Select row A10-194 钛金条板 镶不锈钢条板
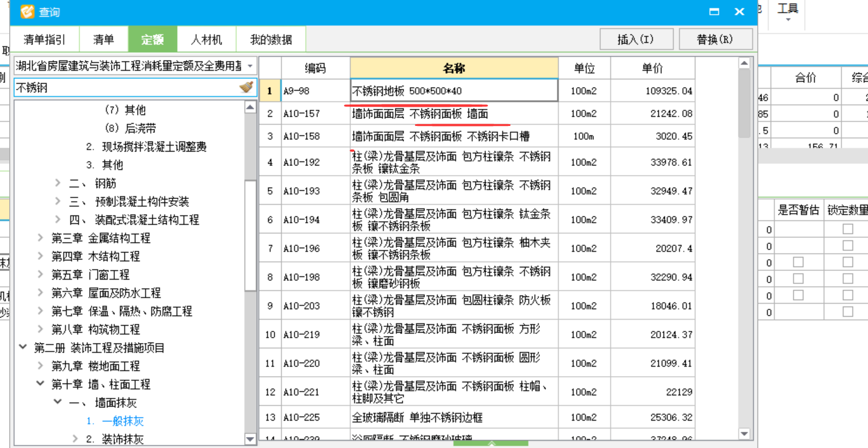This screenshot has height=448, width=868. pyautogui.click(x=477, y=219)
